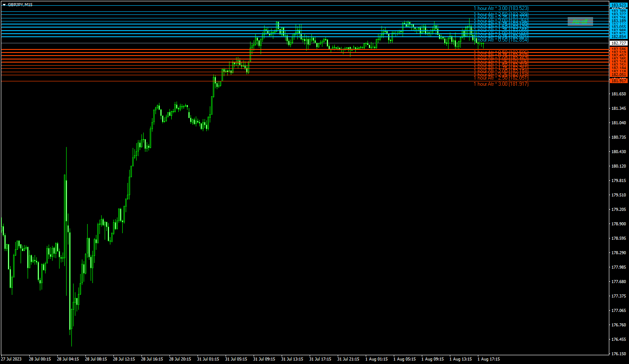Click the '1 hour Atr * 0.50 (182.854)' label
629x364 pixels.
pos(501,40)
